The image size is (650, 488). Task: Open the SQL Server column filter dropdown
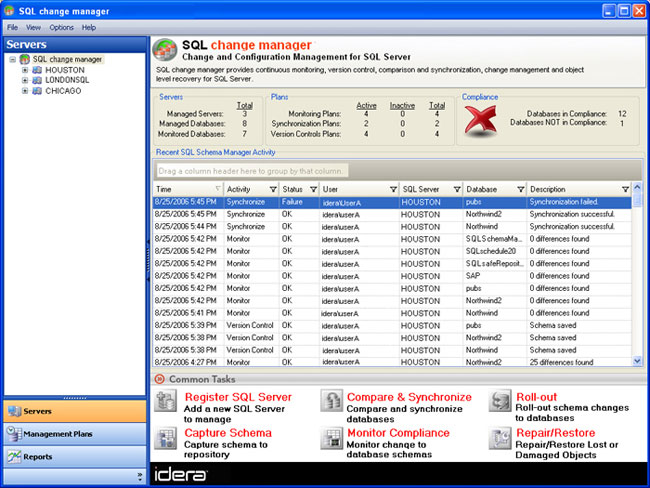point(457,189)
